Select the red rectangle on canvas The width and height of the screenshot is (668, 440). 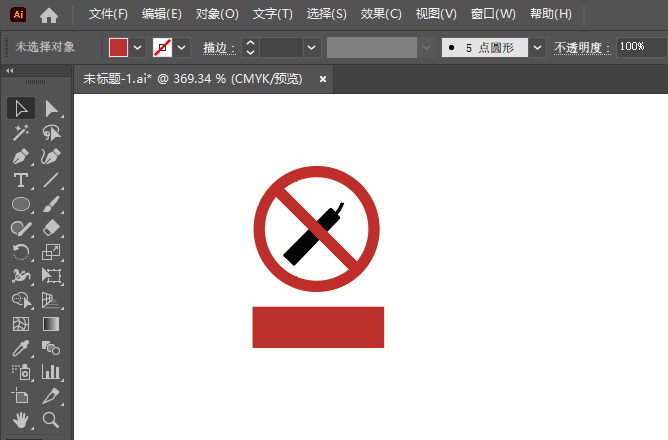[318, 327]
